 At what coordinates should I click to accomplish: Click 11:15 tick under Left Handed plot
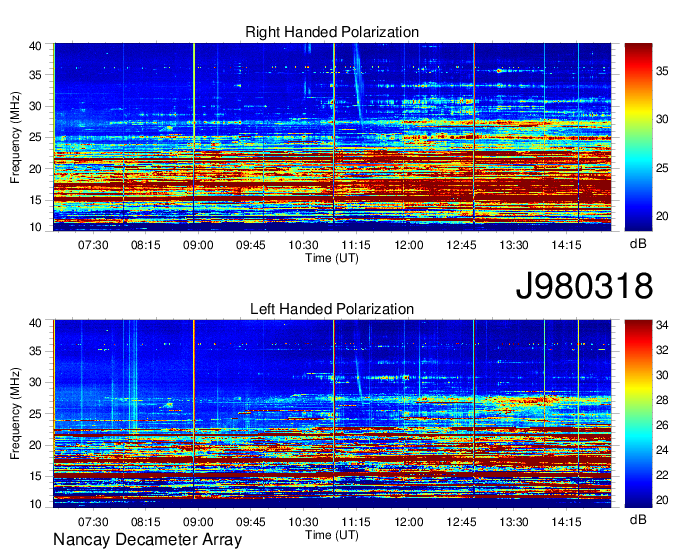(x=356, y=522)
